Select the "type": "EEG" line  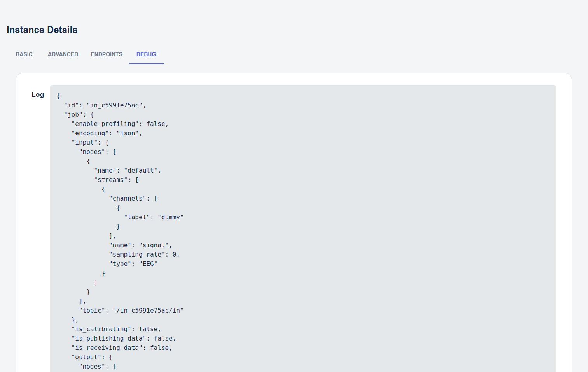[x=133, y=264]
